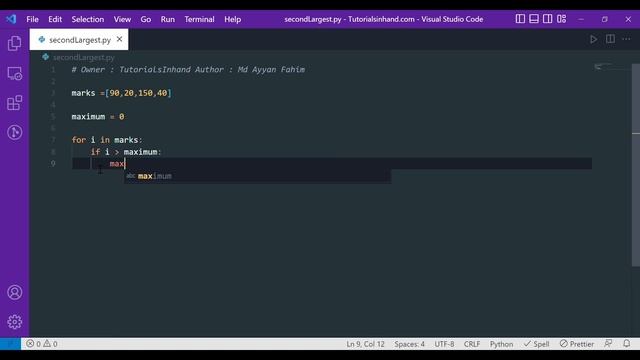Open the Edit menu
Image resolution: width=640 pixels, height=360 pixels.
point(55,19)
